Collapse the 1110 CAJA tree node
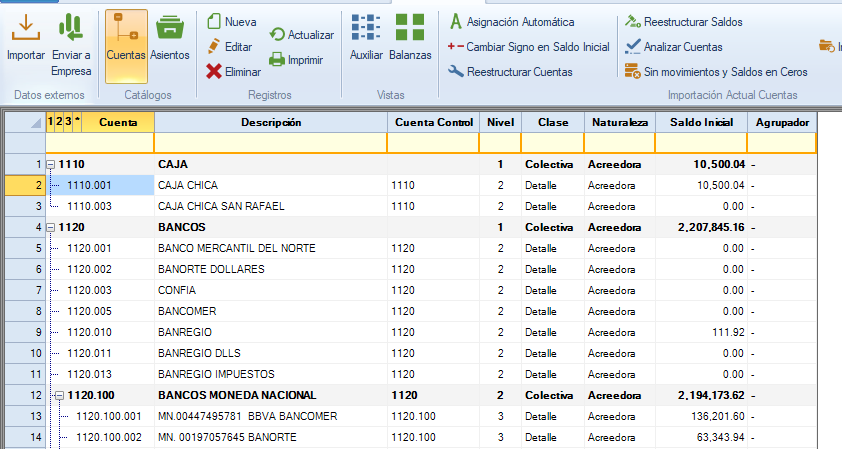 point(51,164)
